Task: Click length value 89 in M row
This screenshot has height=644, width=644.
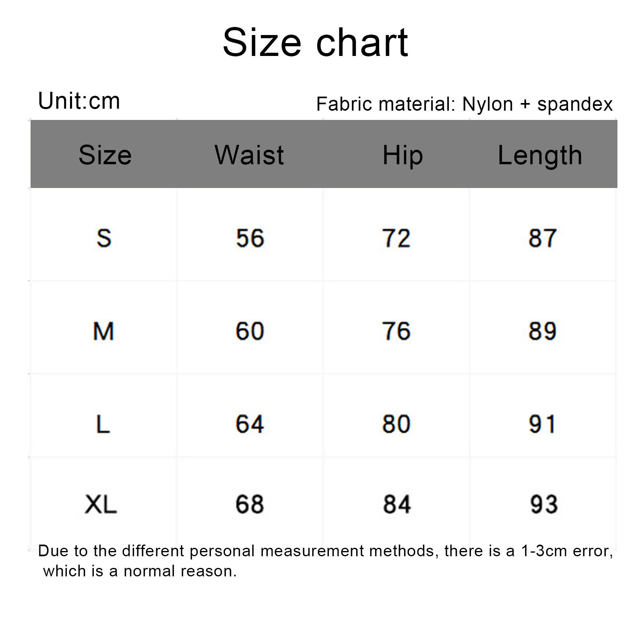Action: (x=542, y=331)
